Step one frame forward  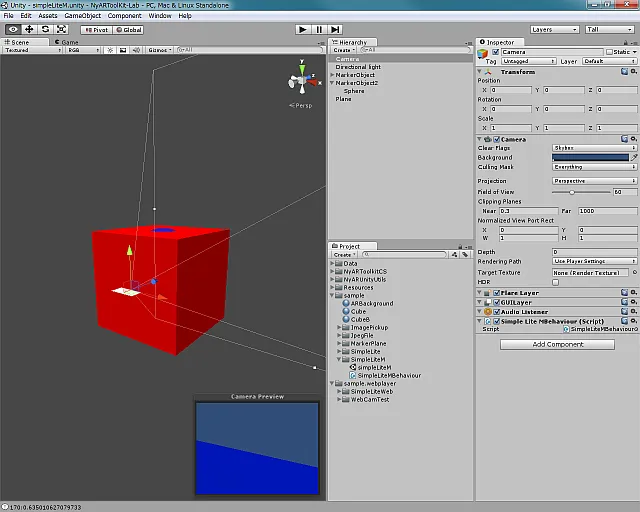335,29
